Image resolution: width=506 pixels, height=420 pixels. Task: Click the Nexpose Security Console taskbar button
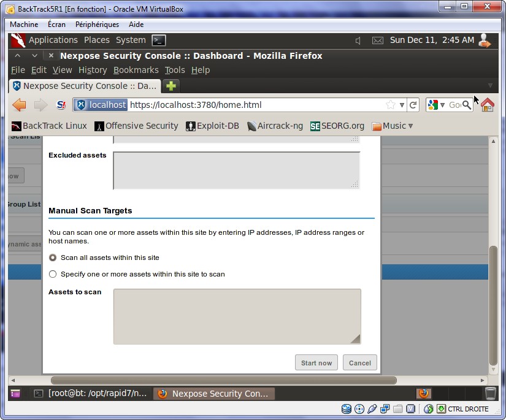point(213,394)
